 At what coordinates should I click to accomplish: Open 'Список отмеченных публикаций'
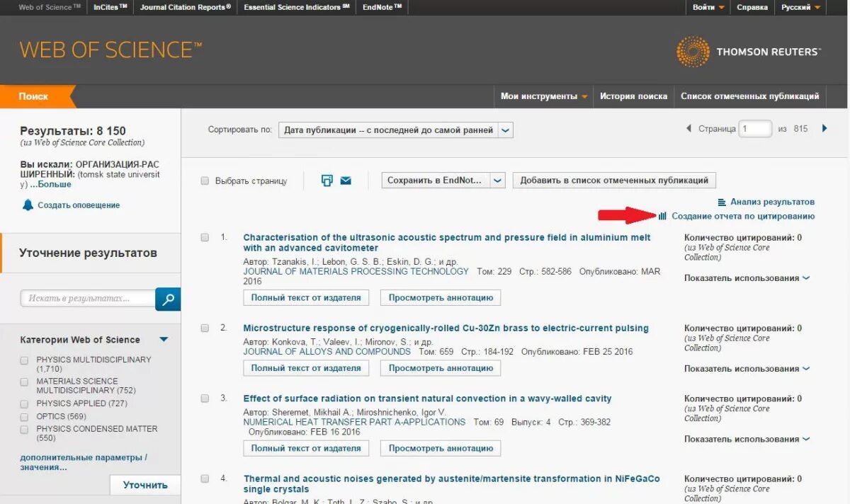[x=749, y=96]
